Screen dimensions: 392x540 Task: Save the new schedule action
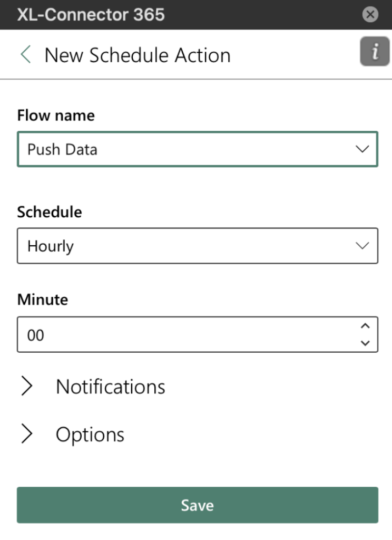click(198, 505)
